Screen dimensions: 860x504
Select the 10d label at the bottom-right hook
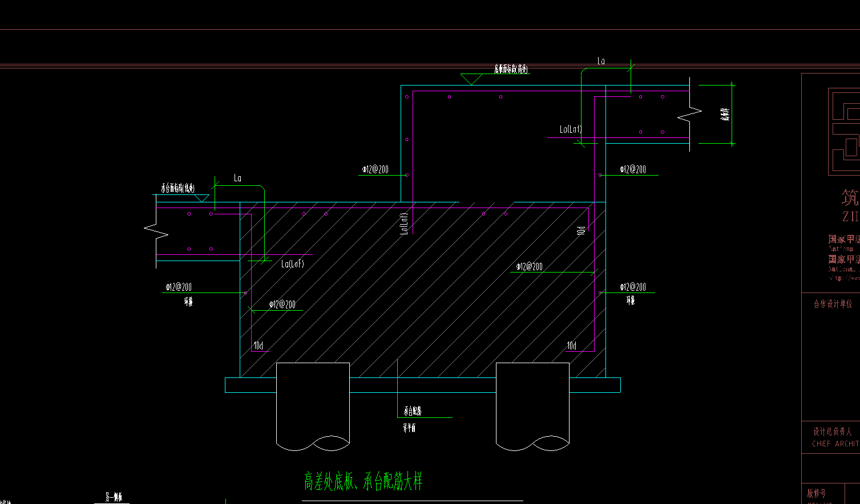[572, 346]
